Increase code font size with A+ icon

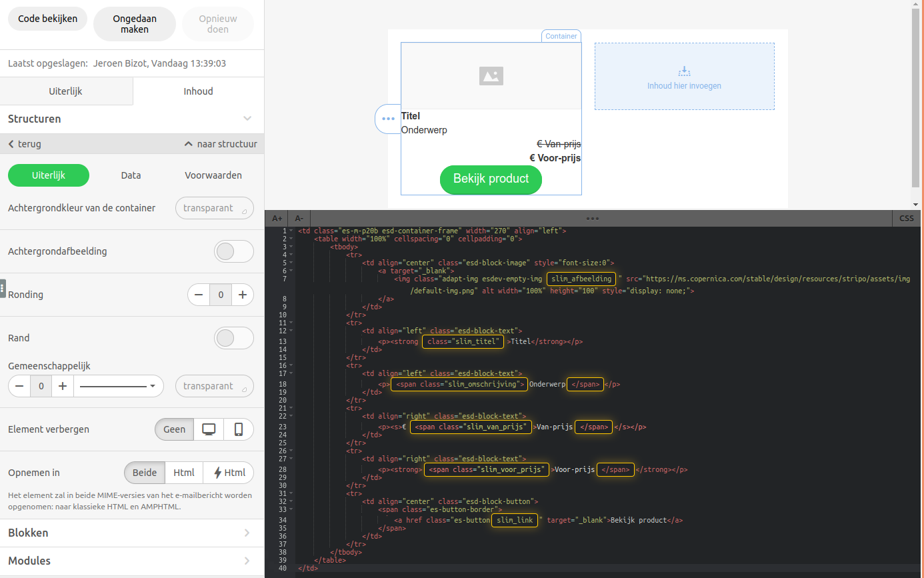pyautogui.click(x=277, y=218)
